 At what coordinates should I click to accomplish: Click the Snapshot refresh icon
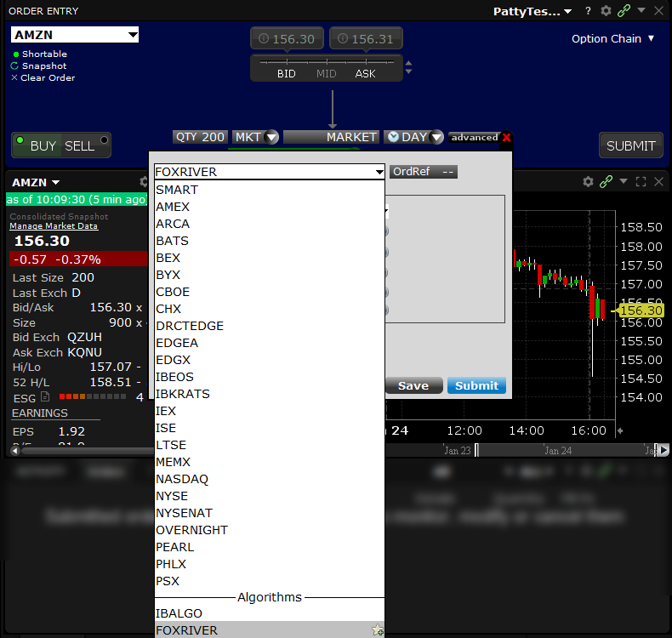(14, 66)
